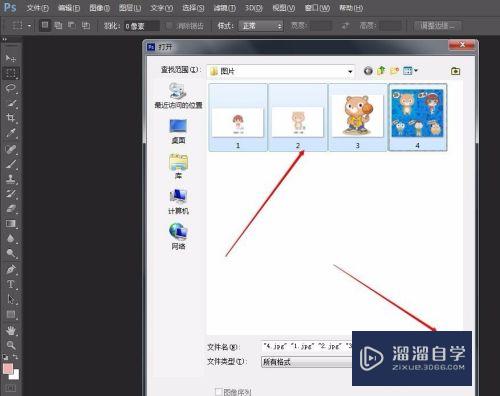Select the Crop tool
The width and height of the screenshot is (500, 396).
11,118
